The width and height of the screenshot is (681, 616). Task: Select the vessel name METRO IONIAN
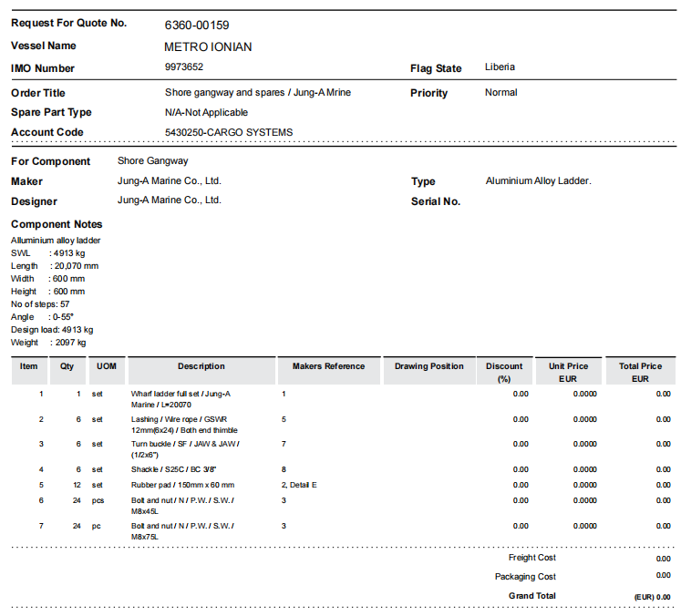(208, 46)
